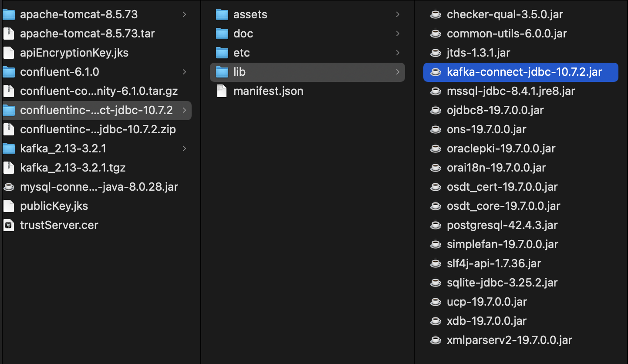Click the apiEncryptionKey.jks file icon
Screen dimensions: 628x364
[9, 53]
